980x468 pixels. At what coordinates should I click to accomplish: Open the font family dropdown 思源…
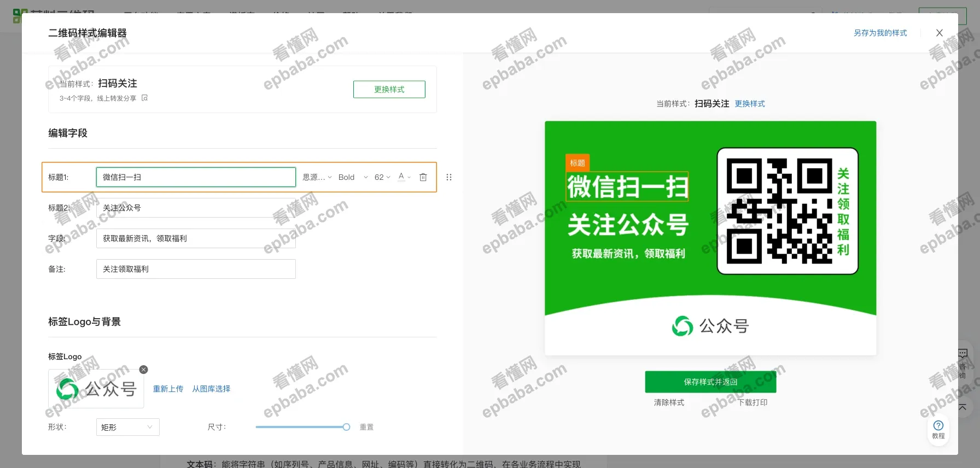[x=317, y=177]
